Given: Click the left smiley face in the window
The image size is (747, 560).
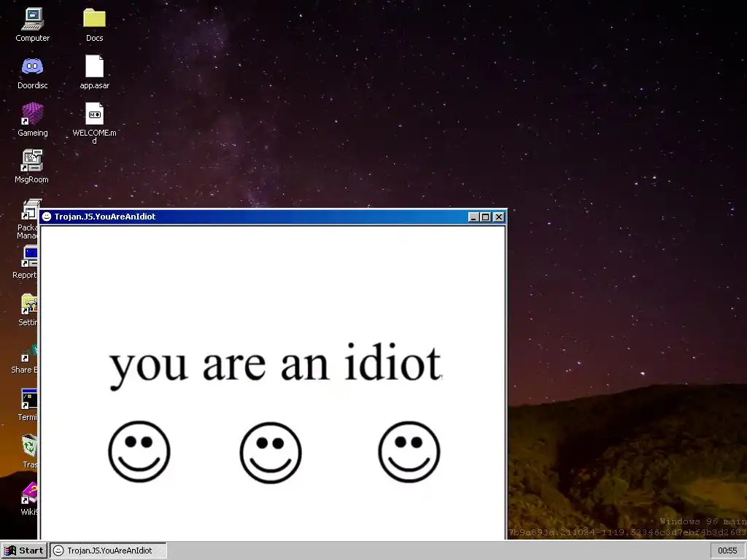Looking at the screenshot, I should pyautogui.click(x=139, y=451).
